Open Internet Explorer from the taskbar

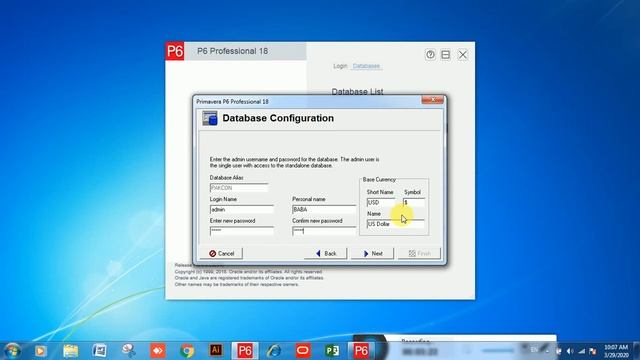[x=274, y=351]
